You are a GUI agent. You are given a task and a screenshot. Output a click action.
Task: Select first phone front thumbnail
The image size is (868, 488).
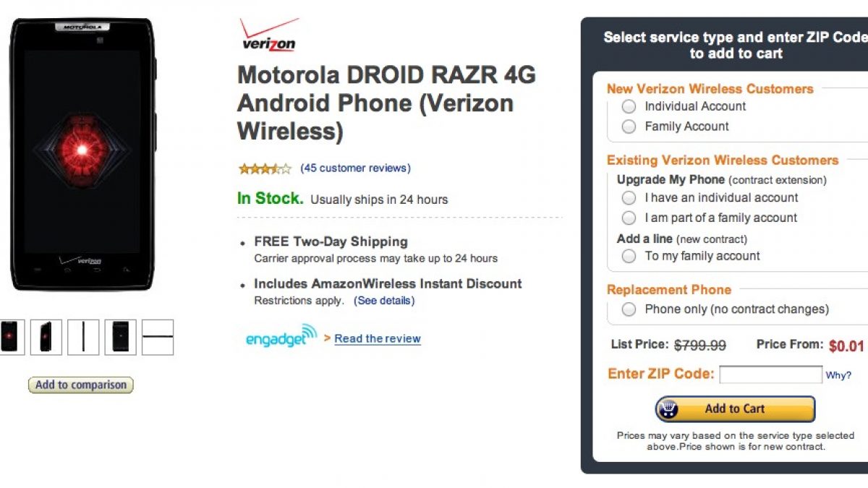click(10, 337)
